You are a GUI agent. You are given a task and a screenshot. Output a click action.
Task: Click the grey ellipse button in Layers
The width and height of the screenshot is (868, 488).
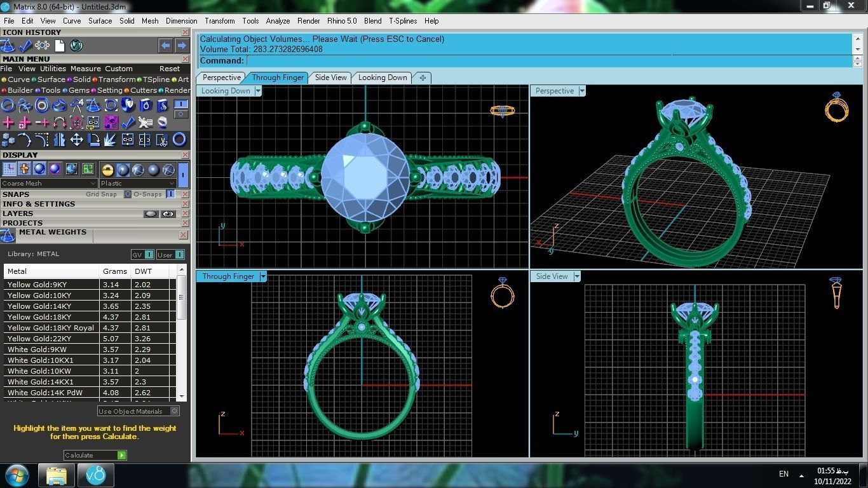point(151,214)
